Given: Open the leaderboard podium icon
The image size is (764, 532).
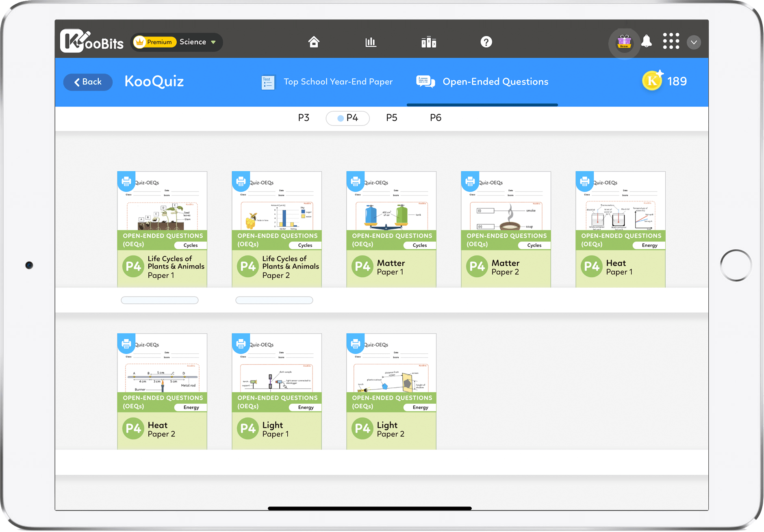Looking at the screenshot, I should [429, 42].
